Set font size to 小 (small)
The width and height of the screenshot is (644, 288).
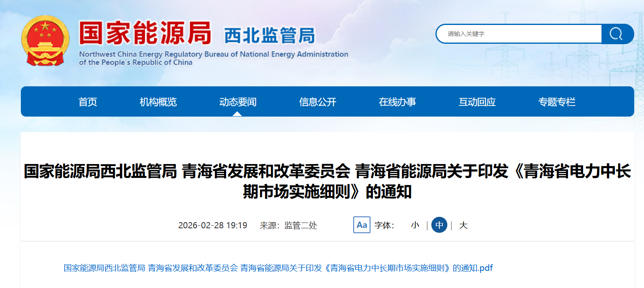(415, 225)
